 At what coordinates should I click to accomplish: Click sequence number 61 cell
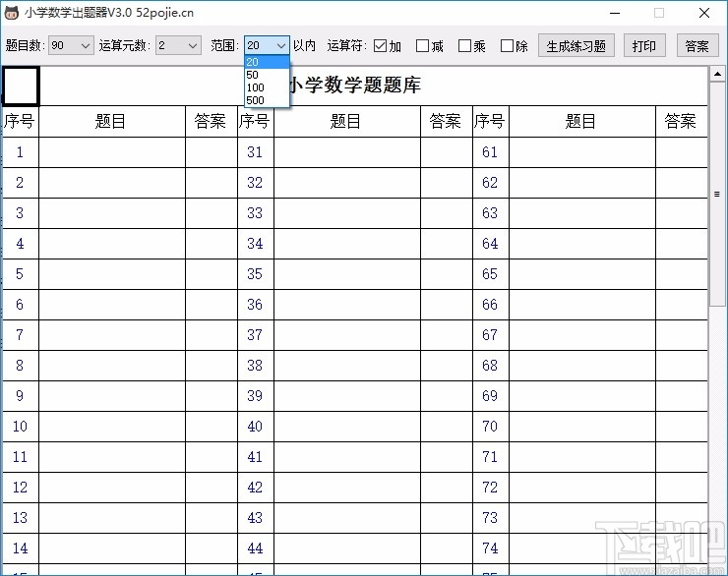point(490,152)
